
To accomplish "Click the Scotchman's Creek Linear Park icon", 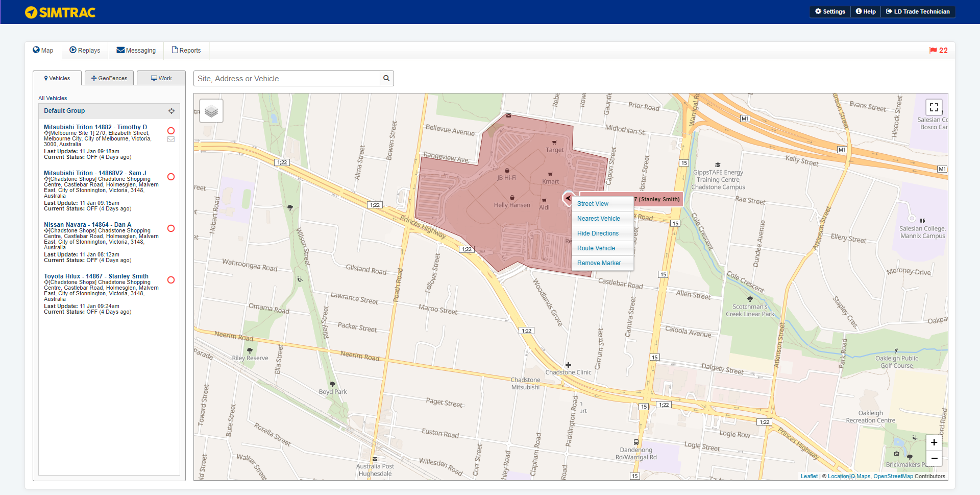I will click(750, 299).
